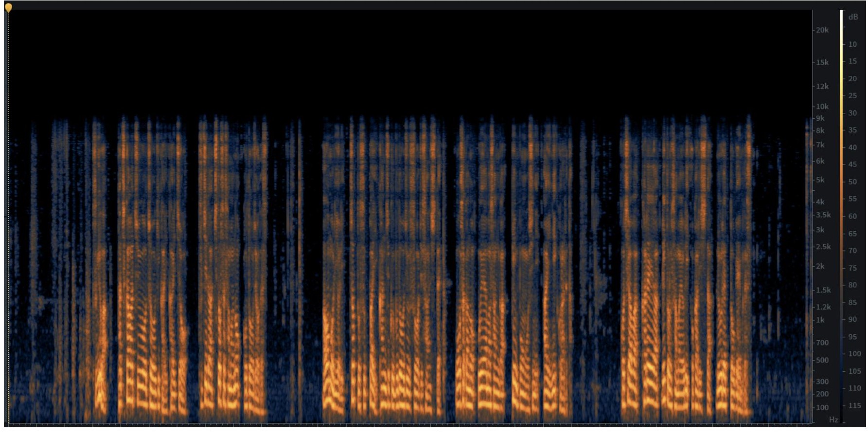This screenshot has height=437, width=868.
Task: Click the 300 Hz frequency ruler mark
Action: coord(822,382)
